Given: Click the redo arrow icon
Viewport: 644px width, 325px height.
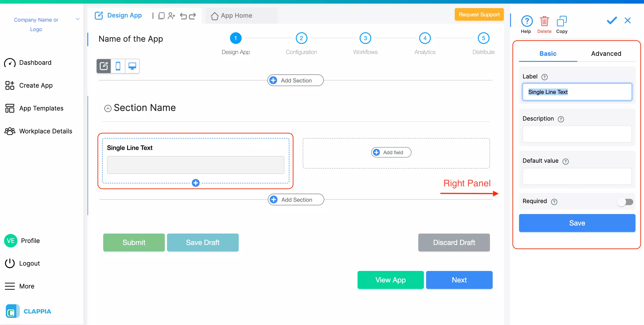Looking at the screenshot, I should pyautogui.click(x=192, y=16).
